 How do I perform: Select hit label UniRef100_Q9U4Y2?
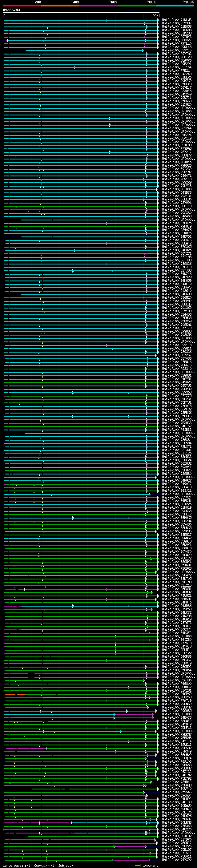177,575
